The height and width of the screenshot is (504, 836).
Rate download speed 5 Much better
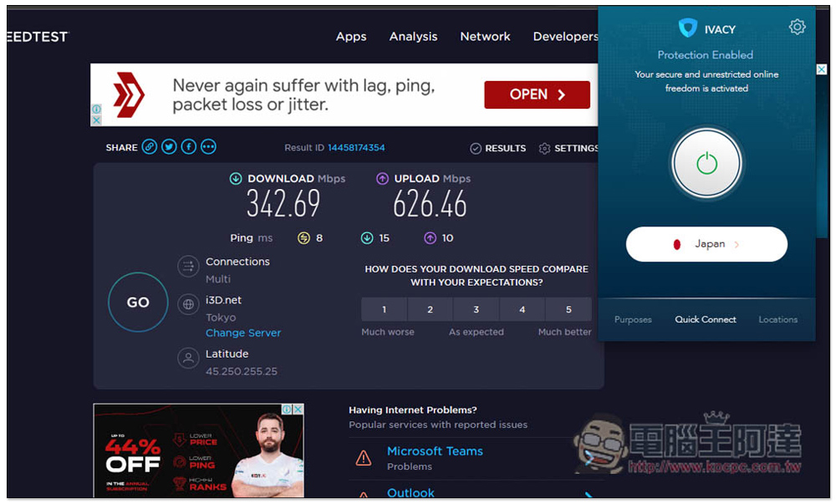568,309
